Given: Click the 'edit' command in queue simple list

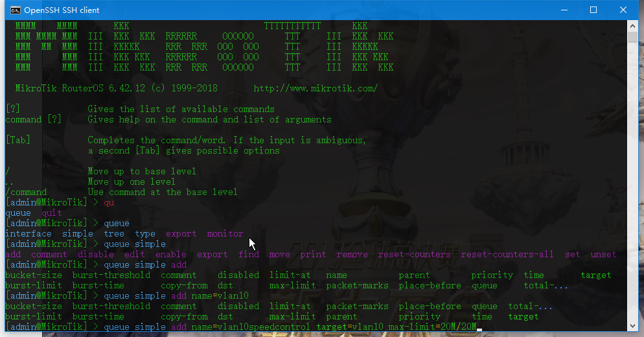Looking at the screenshot, I should pyautogui.click(x=135, y=255).
